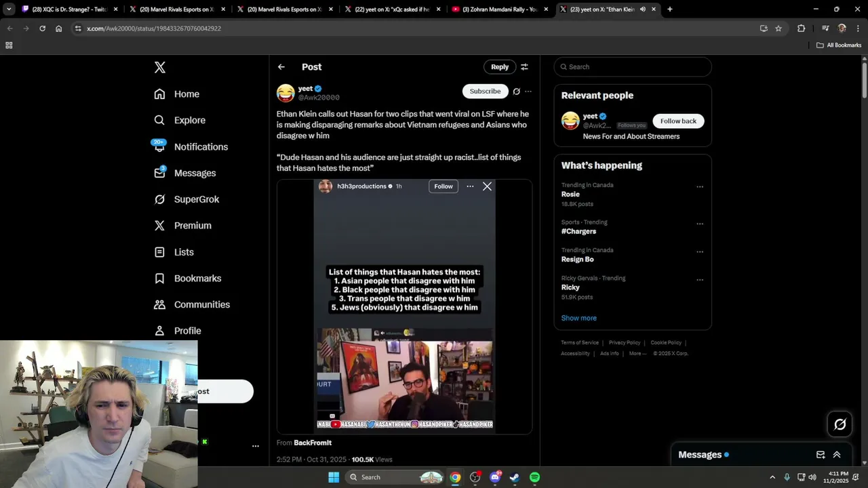Go back with the Post back arrow
The width and height of the screenshot is (868, 488).
[281, 67]
